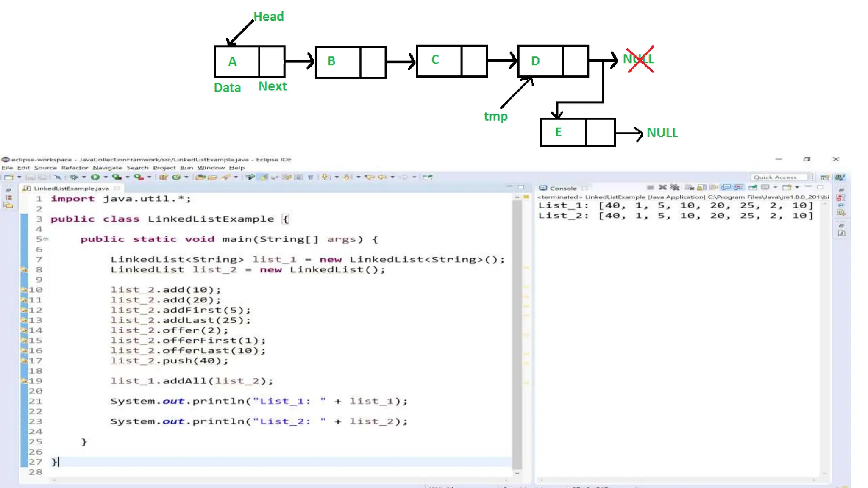The height and width of the screenshot is (488, 868).
Task: Click the Open Perspective icon
Action: click(824, 177)
